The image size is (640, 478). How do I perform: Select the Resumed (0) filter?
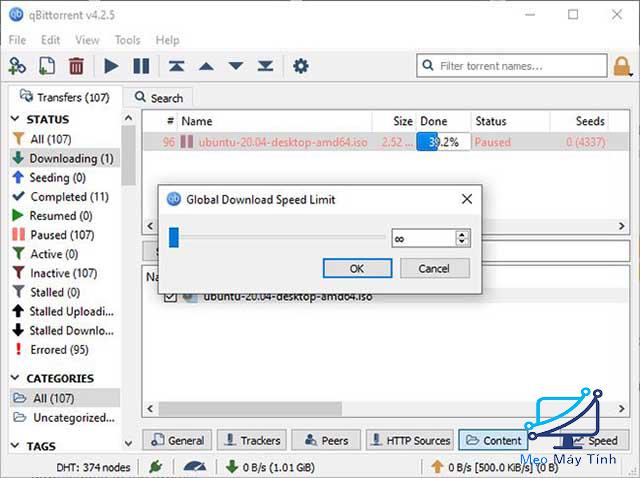(x=64, y=216)
